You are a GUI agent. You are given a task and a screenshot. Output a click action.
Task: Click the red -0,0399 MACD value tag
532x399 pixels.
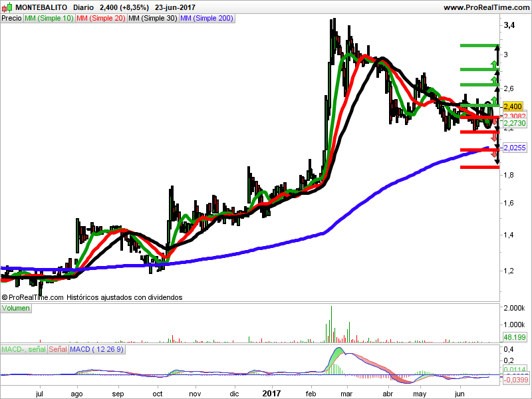click(x=515, y=380)
